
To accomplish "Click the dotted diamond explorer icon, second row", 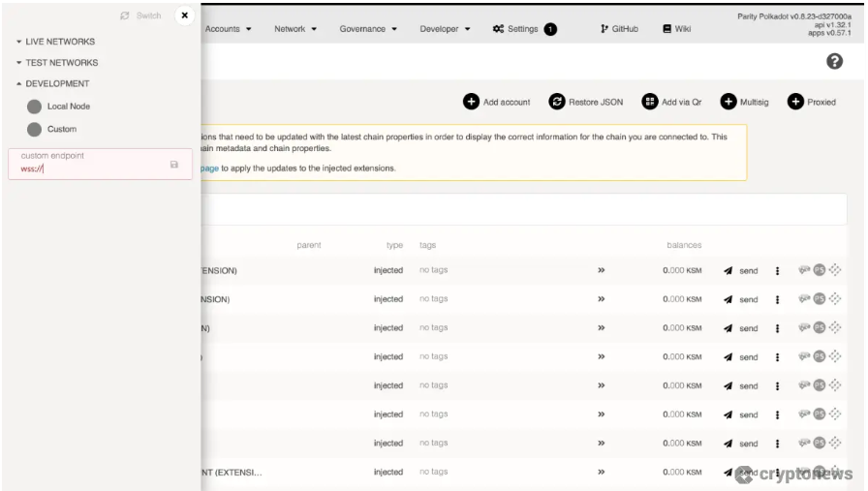I will click(x=835, y=298).
